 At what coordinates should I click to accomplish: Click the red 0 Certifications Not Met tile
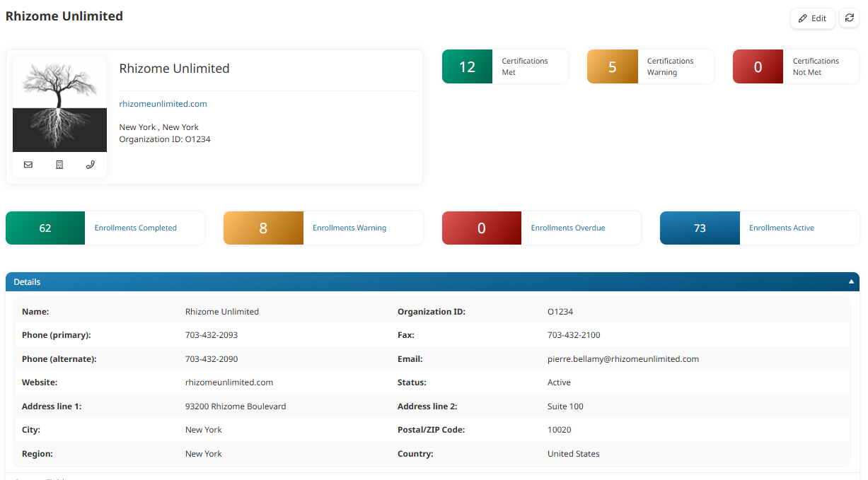(758, 66)
